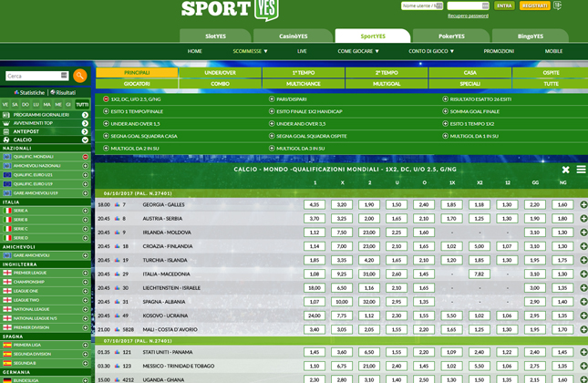This screenshot has width=588, height=383.
Task: Open statistics icon for Georgia - Galles
Action: pos(117,205)
